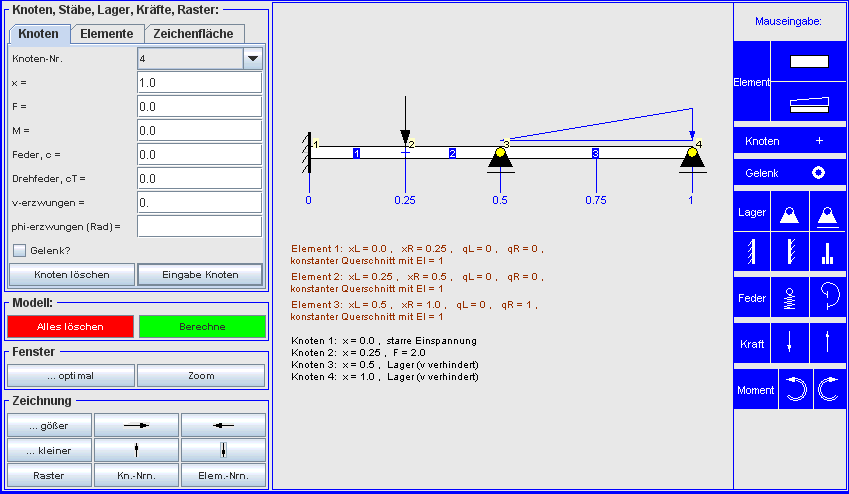Select the tapered cross-section beam element icon
This screenshot has height=494, width=849.
(x=809, y=101)
